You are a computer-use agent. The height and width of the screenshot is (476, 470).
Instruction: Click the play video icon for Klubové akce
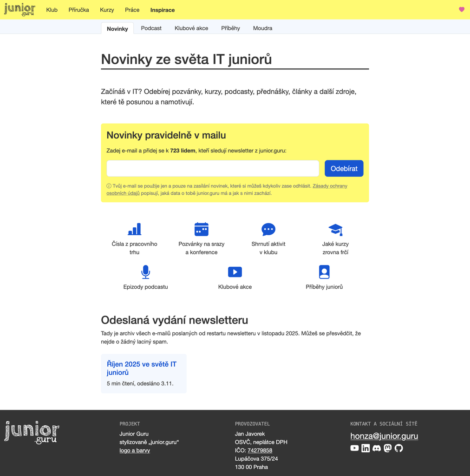click(x=235, y=272)
